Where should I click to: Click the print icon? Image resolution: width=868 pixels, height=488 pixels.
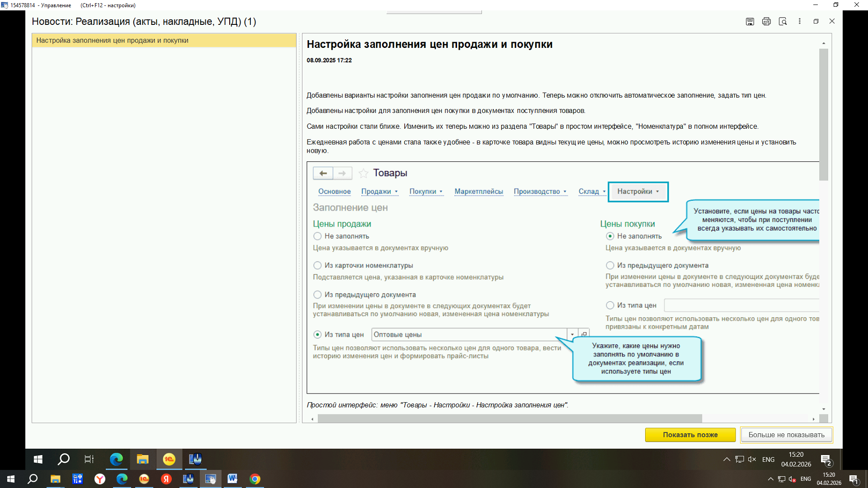point(766,21)
